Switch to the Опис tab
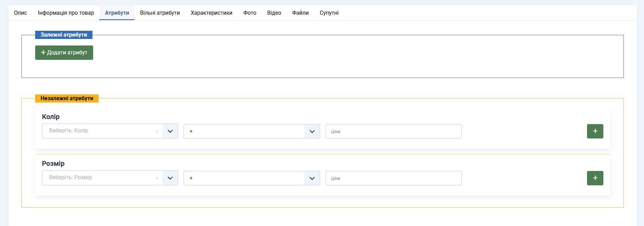The width and height of the screenshot is (644, 226). pos(20,13)
